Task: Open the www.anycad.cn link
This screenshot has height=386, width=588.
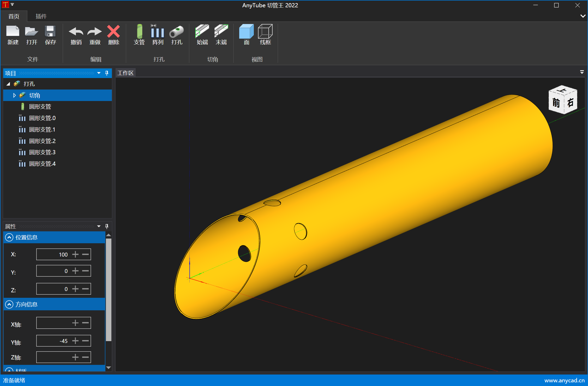Action: click(564, 380)
